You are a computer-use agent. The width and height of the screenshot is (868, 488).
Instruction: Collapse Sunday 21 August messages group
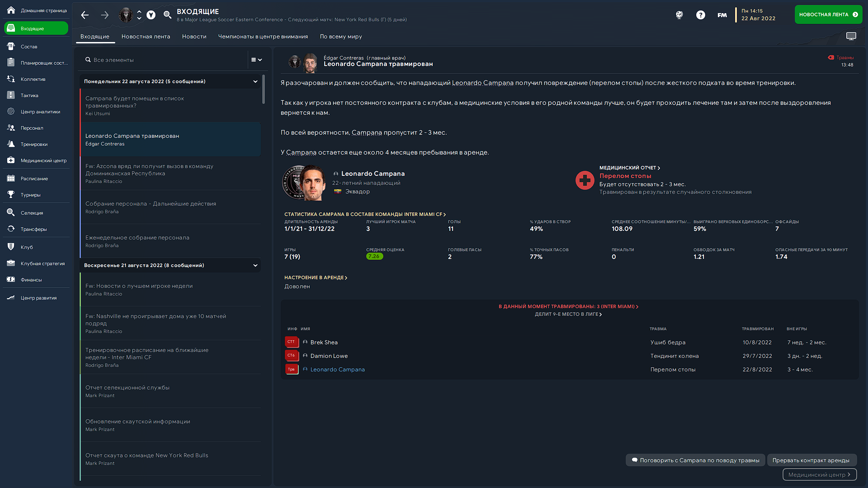click(255, 265)
